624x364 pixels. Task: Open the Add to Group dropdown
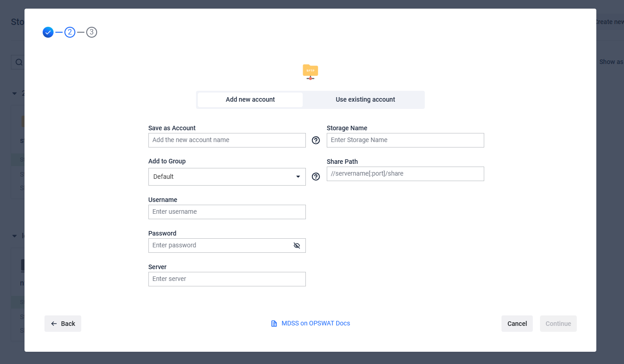227,177
